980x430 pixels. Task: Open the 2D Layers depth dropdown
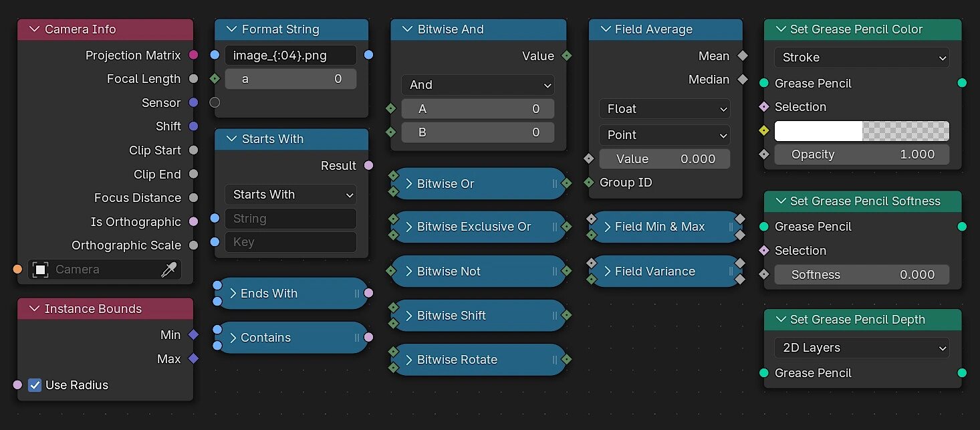click(862, 348)
